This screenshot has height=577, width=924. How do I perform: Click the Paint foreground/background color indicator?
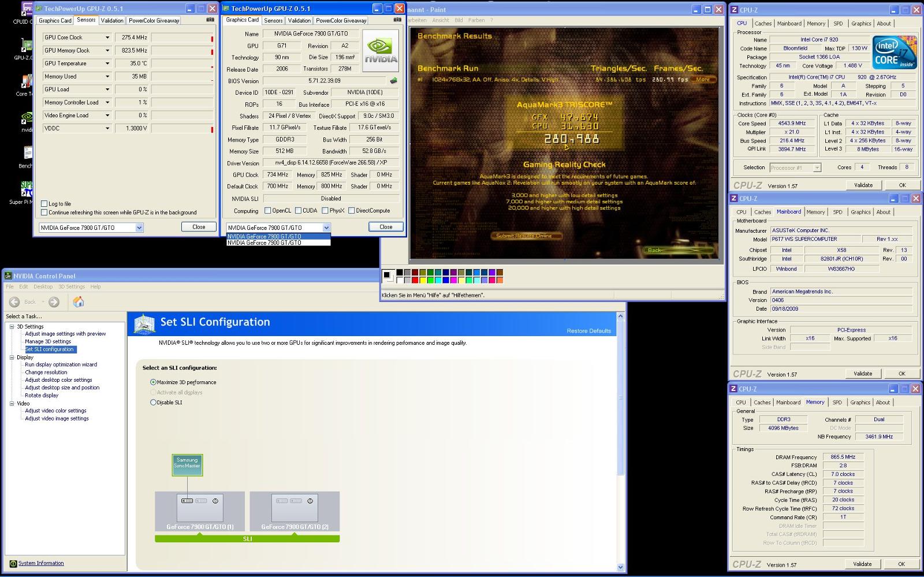click(x=388, y=276)
